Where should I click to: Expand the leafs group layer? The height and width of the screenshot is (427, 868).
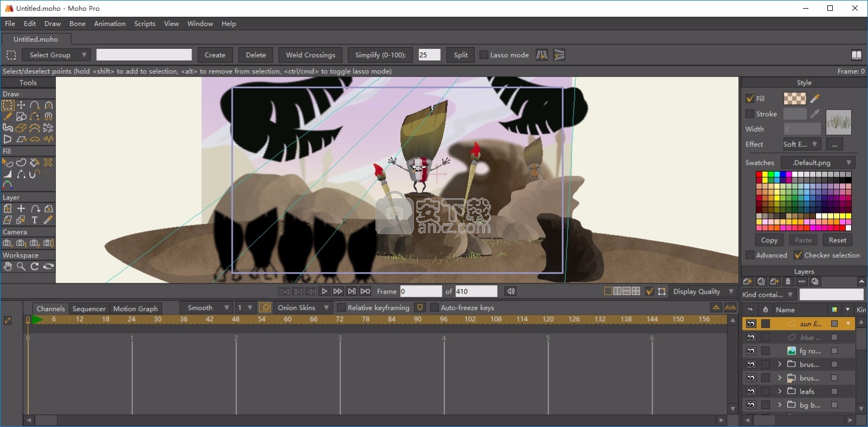pos(780,391)
